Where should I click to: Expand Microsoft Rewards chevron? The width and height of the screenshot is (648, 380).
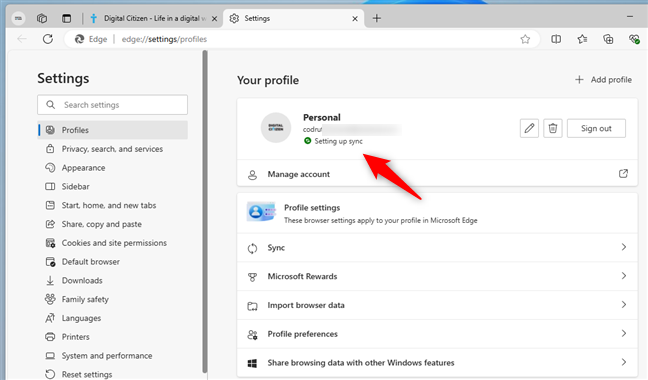point(624,276)
